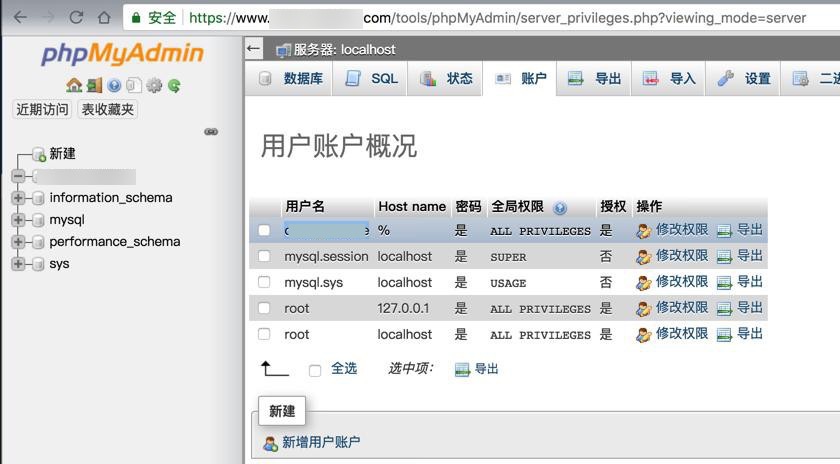Select information_schema in database tree
Viewport: 840px width, 464px height.
tap(111, 198)
